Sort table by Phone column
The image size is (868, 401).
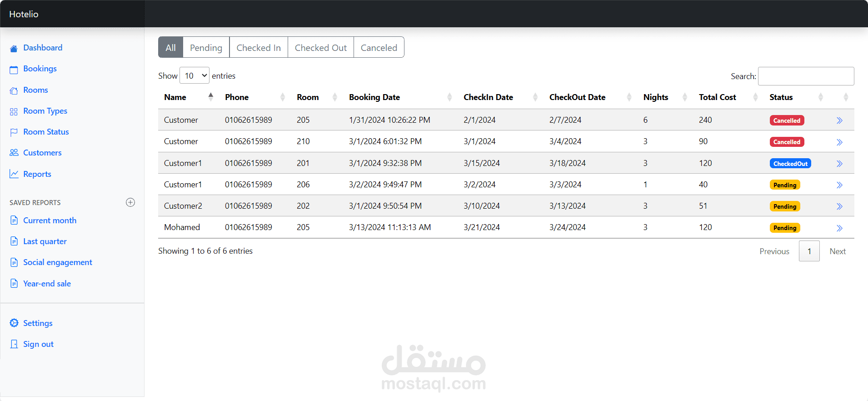255,97
